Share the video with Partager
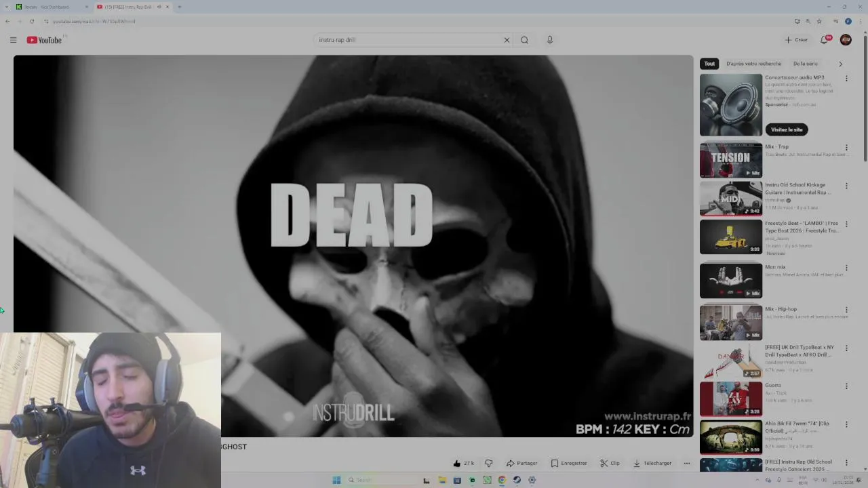This screenshot has height=488, width=868. pyautogui.click(x=521, y=464)
